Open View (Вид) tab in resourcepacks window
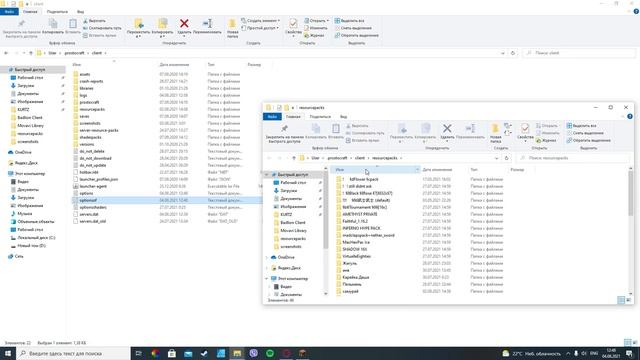 (x=343, y=117)
